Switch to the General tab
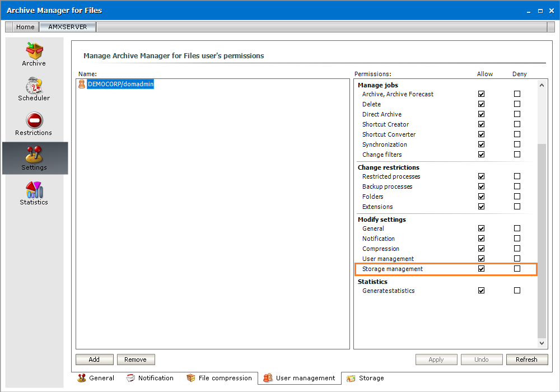Image resolution: width=560 pixels, height=392 pixels. click(x=96, y=378)
